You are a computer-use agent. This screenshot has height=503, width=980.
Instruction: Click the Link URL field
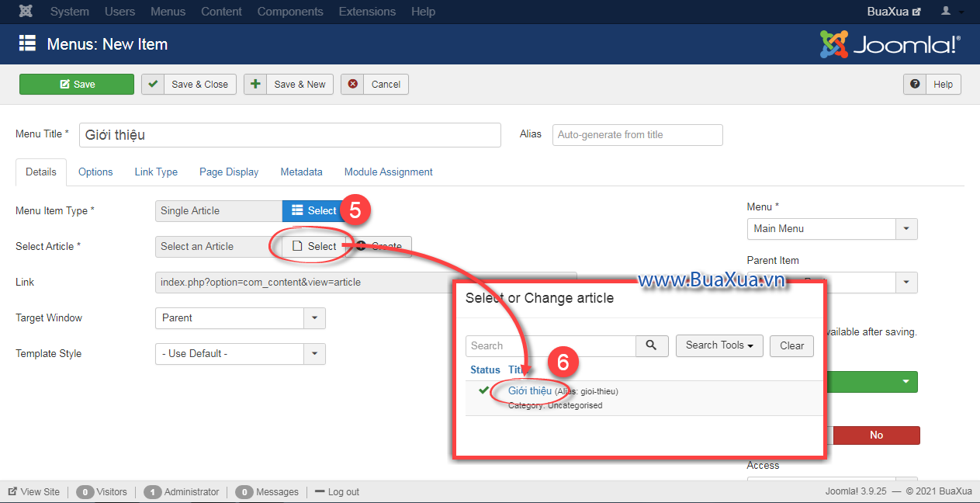[x=365, y=282]
